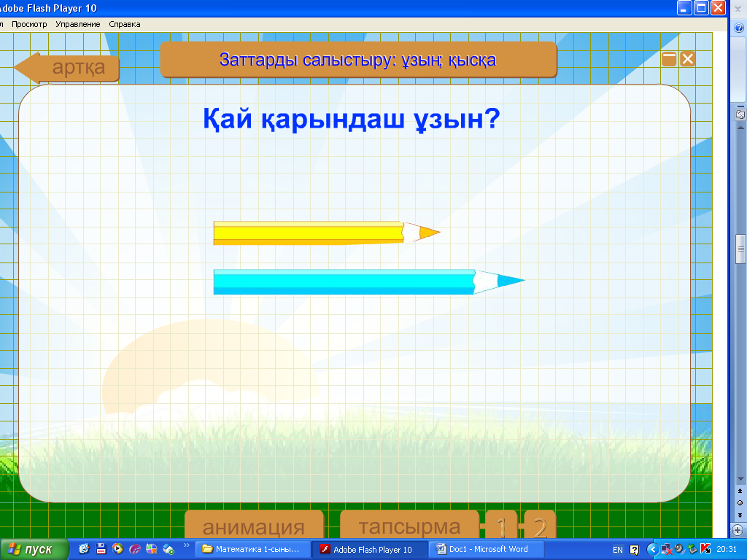Select task number 2
The width and height of the screenshot is (747, 560).
pyautogui.click(x=540, y=526)
